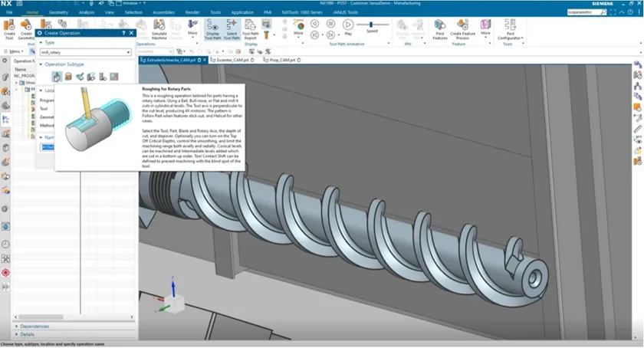Switch to Exzenter_CAM.prt document tab
The width and height of the screenshot is (644, 348).
[x=232, y=60]
